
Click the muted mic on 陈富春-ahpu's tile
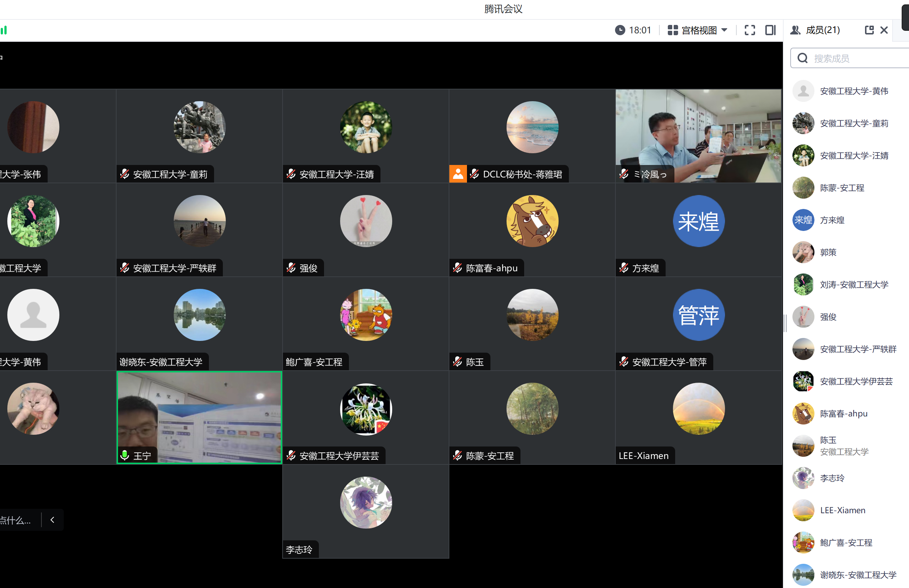457,268
